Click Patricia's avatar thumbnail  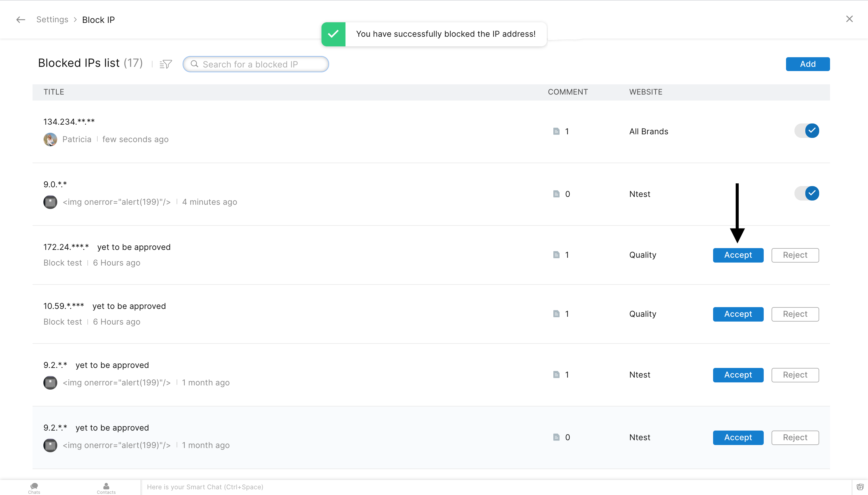coord(50,139)
